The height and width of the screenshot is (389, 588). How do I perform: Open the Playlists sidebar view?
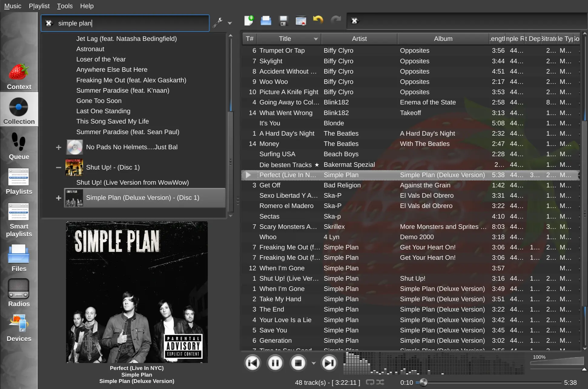coord(19,181)
